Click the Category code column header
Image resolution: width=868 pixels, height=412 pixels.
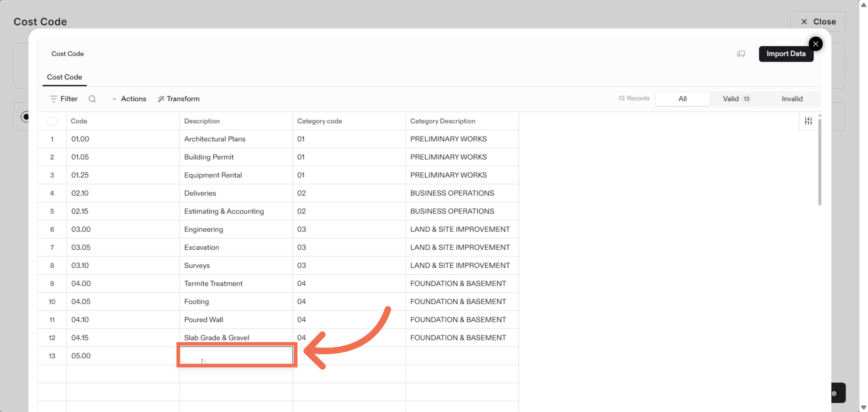(x=319, y=121)
